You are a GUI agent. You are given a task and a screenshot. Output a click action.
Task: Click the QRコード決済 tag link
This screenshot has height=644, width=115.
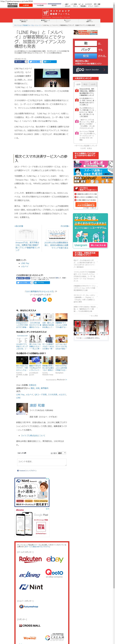(x=40, y=395)
